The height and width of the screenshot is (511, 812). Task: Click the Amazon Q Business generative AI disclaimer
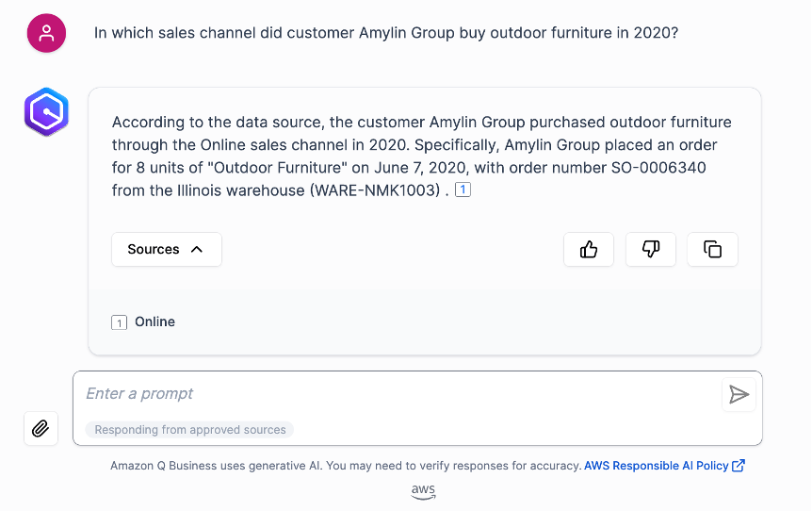(x=345, y=466)
